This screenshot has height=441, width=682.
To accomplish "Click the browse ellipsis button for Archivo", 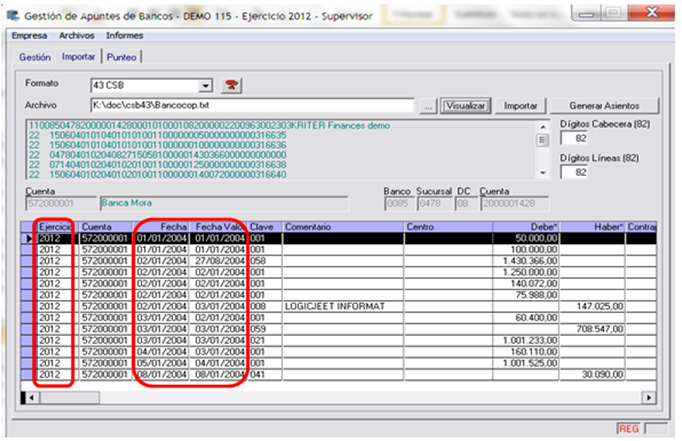I will pyautogui.click(x=428, y=105).
